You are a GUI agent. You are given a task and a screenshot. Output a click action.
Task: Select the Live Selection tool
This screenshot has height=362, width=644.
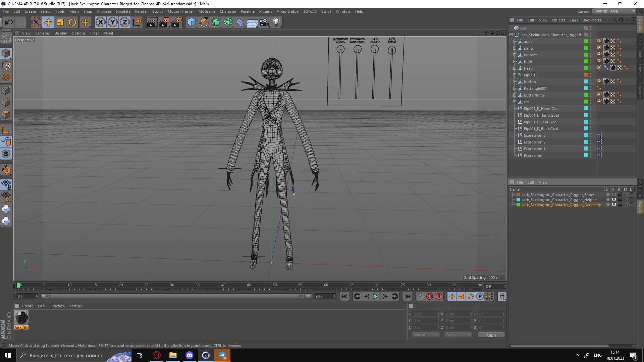pyautogui.click(x=36, y=22)
